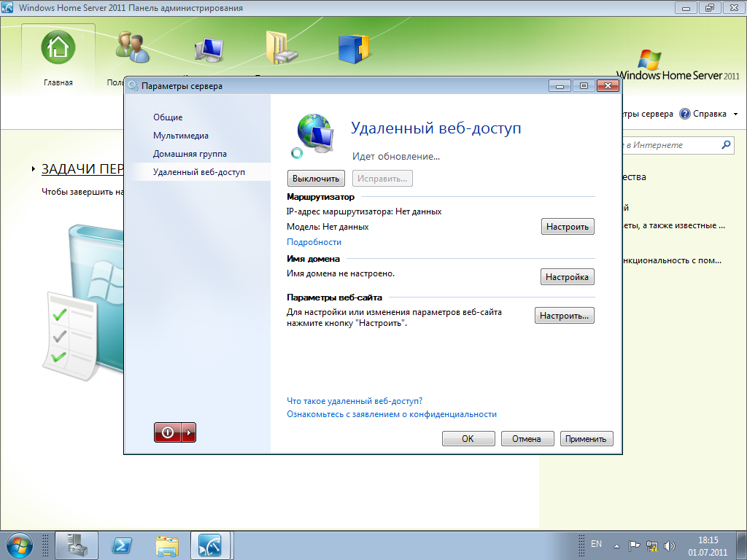747x560 pixels.
Task: Click Настройка button for domain name
Action: 567,276
